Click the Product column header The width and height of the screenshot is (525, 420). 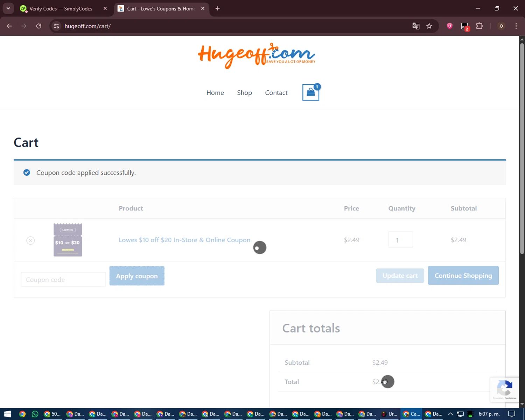pyautogui.click(x=131, y=208)
